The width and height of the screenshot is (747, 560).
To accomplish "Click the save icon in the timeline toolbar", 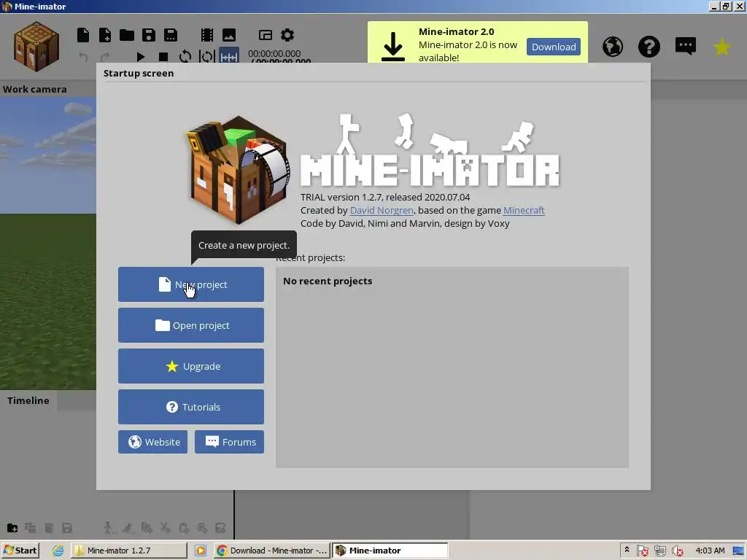I will point(67,528).
